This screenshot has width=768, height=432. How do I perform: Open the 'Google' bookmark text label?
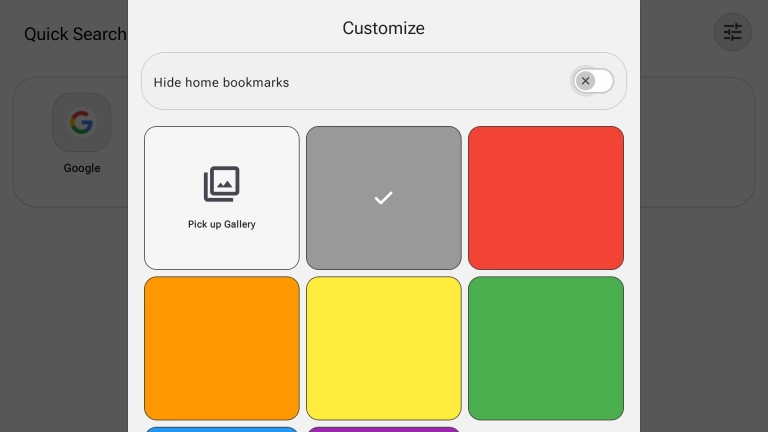click(x=82, y=168)
